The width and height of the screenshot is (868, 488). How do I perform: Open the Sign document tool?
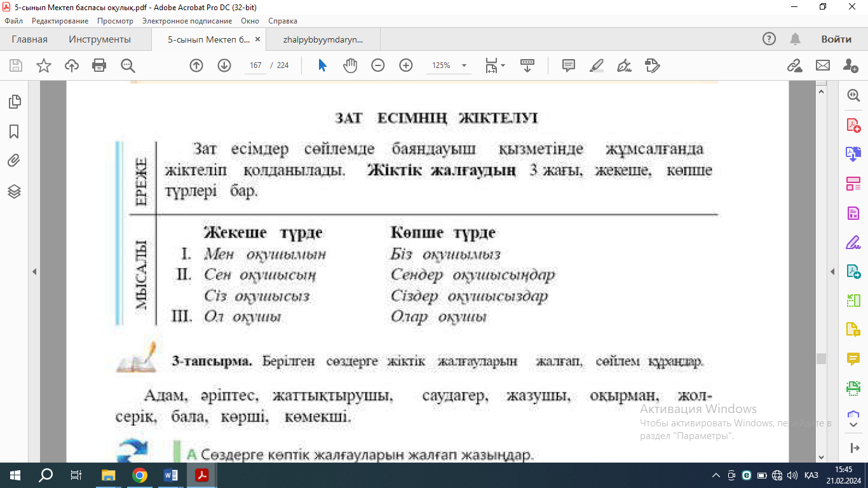pos(625,65)
